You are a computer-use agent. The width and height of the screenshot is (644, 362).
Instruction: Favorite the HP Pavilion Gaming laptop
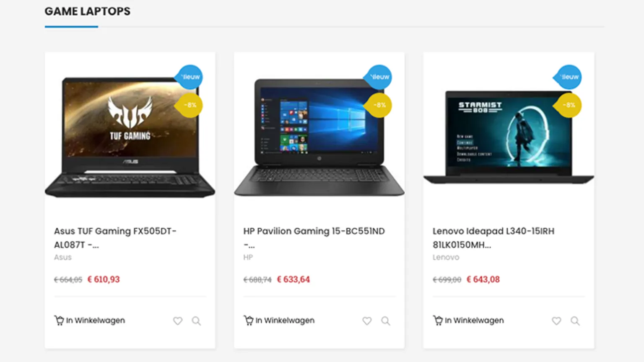click(367, 321)
